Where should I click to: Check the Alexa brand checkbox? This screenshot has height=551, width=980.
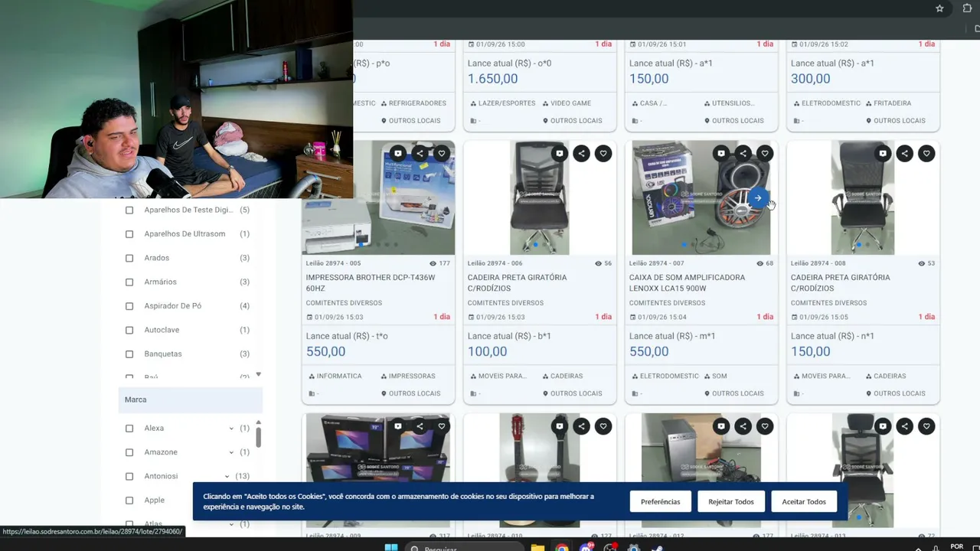click(129, 429)
